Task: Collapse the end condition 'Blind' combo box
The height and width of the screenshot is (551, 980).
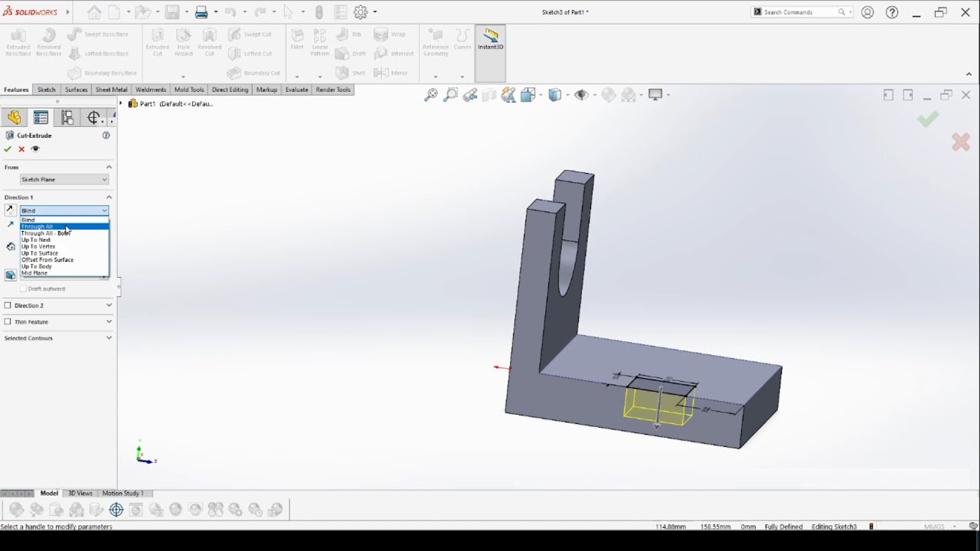Action: point(64,210)
